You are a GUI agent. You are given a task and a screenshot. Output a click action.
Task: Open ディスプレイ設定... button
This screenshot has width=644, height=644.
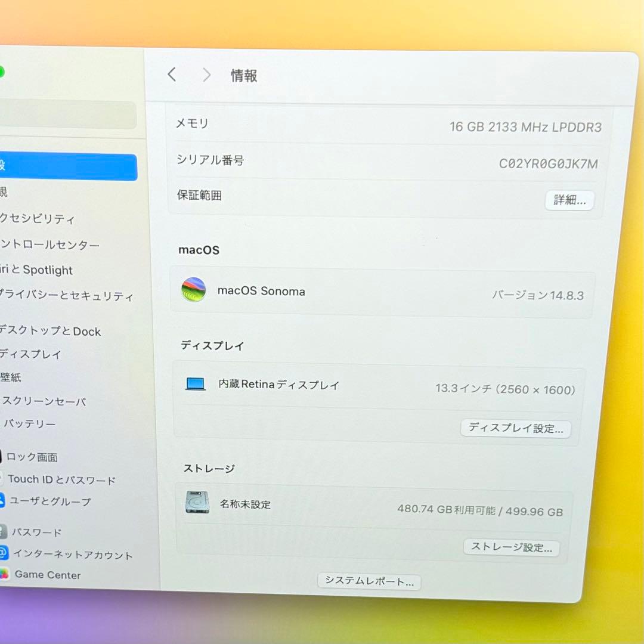pos(516,428)
